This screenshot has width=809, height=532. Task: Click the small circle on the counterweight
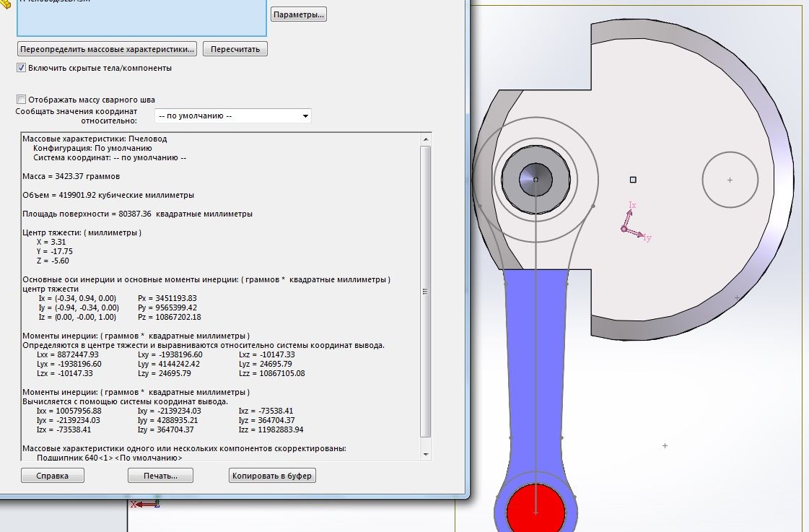pos(730,180)
